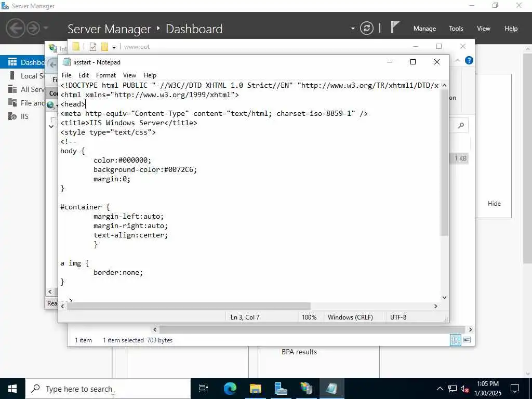Open the Help menu in Notepad
This screenshot has height=399, width=532.
point(150,75)
